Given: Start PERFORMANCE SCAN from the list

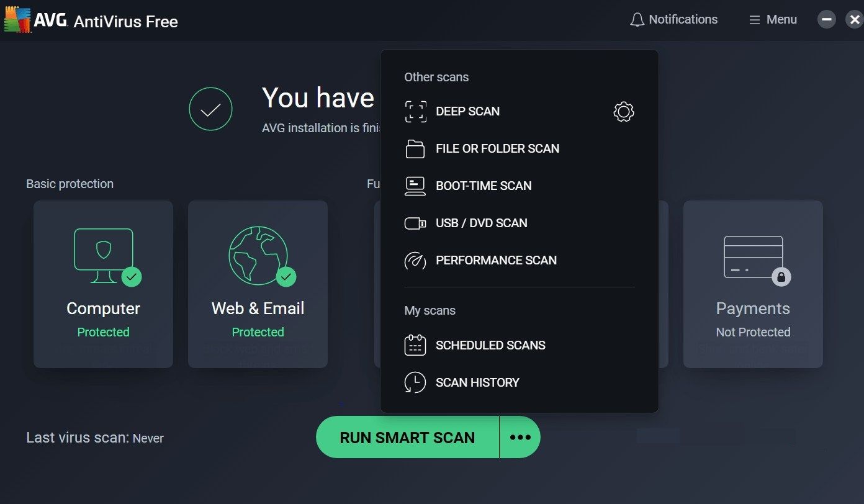Looking at the screenshot, I should [497, 261].
